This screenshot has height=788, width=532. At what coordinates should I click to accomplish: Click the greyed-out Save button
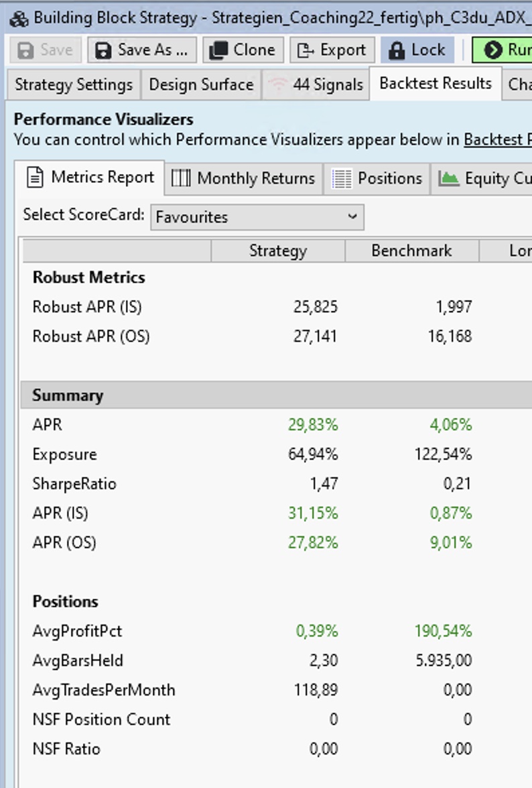(45, 50)
